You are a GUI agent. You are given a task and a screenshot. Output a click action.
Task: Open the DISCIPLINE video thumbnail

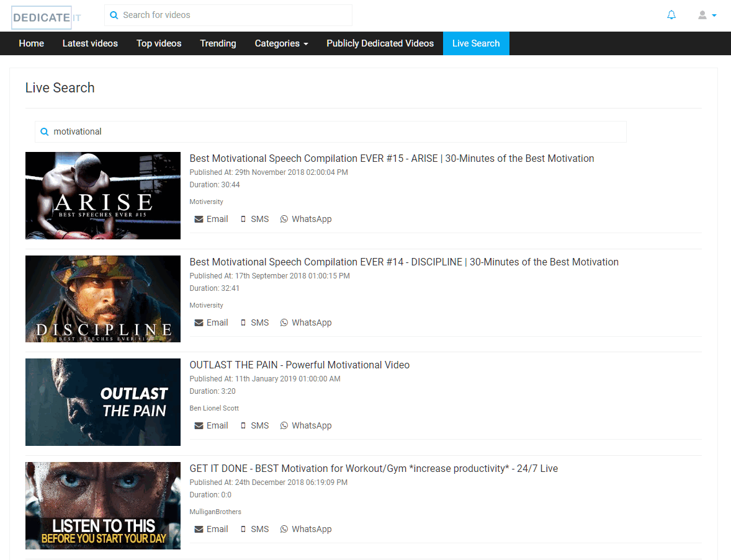[x=103, y=299]
